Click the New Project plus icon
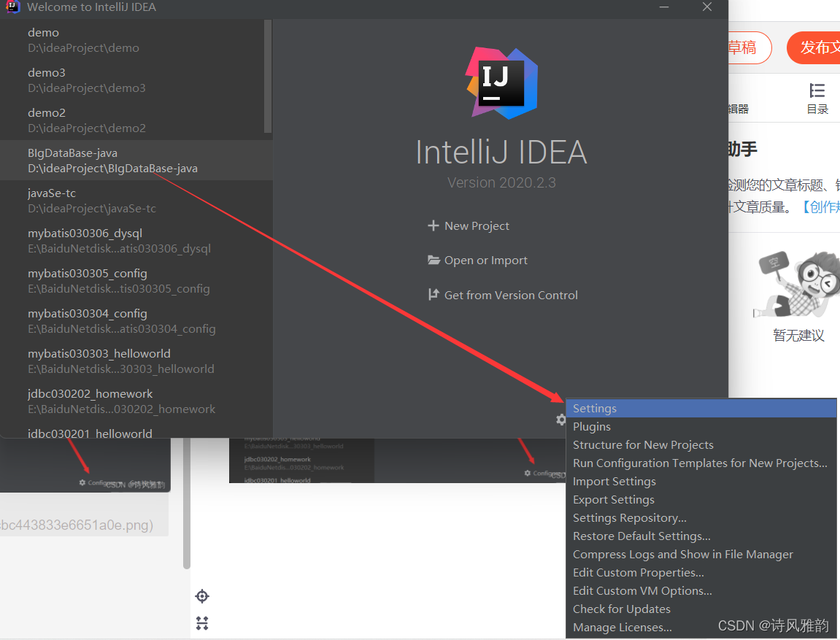The image size is (840, 640). (433, 225)
